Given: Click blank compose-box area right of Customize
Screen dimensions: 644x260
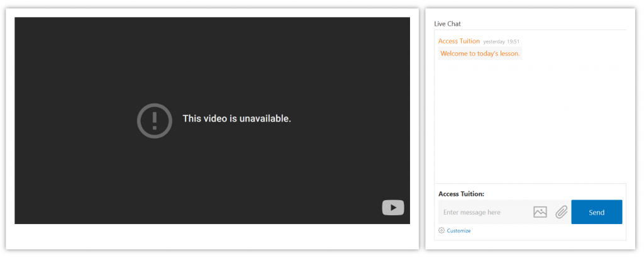Looking at the screenshot, I should pyautogui.click(x=547, y=231).
